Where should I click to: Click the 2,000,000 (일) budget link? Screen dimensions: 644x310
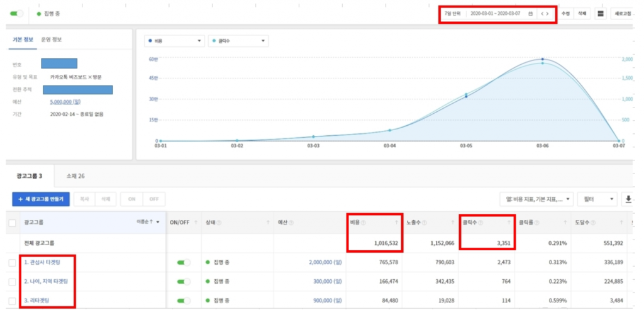[x=325, y=262]
